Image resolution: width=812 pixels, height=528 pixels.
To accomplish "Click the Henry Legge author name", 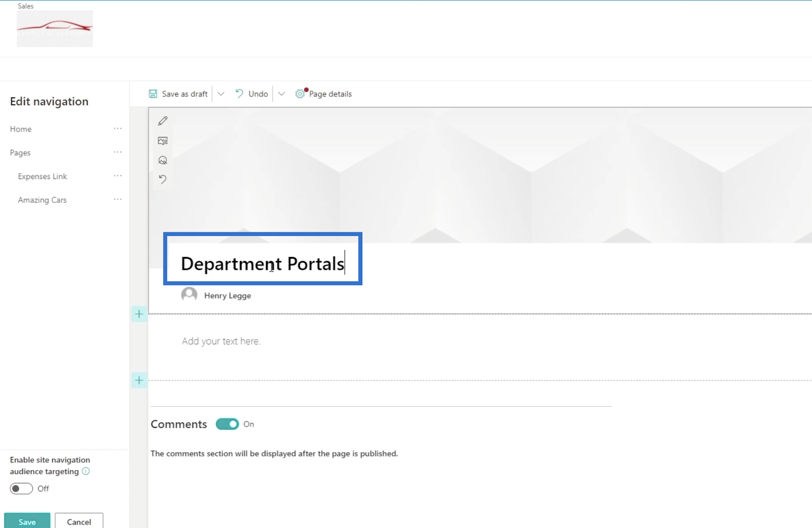I will click(227, 296).
